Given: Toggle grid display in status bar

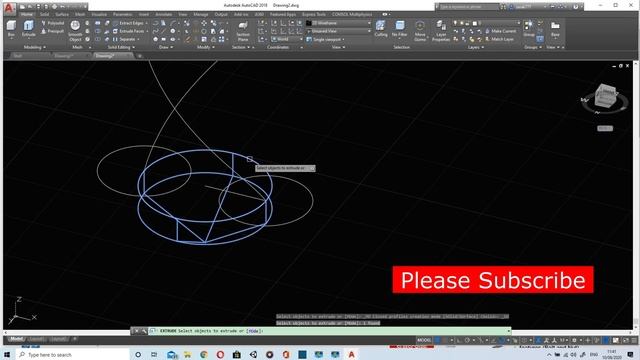Looking at the screenshot, I should pos(438,340).
